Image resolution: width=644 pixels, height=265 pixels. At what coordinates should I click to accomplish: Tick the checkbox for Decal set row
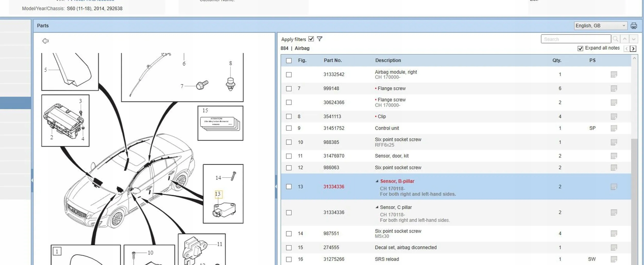[x=289, y=248]
